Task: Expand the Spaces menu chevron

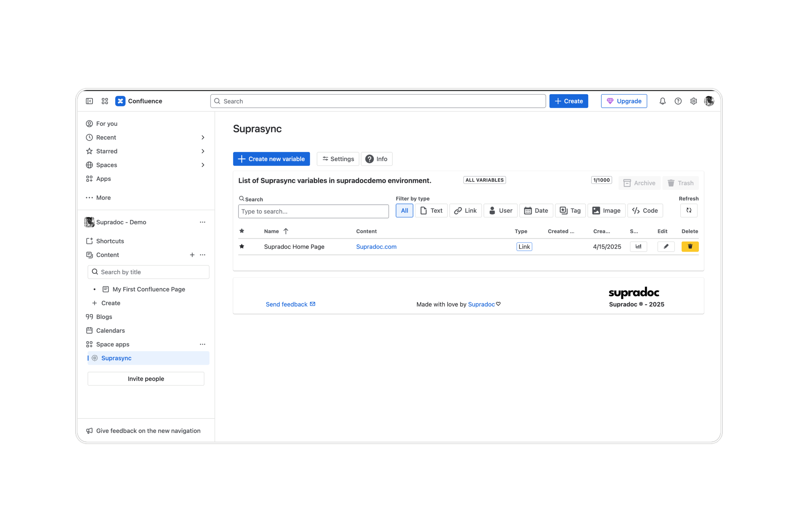Action: tap(203, 165)
